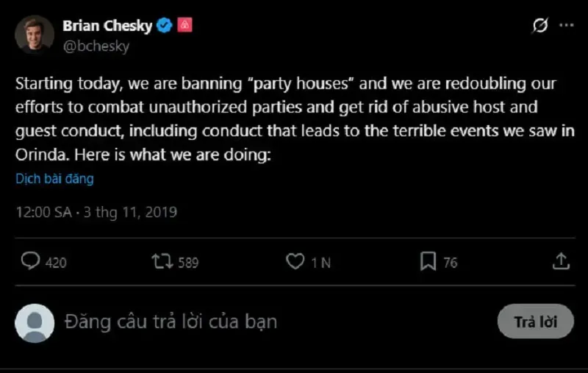Click the blue verified checkmark badge
588x373 pixels.
coord(165,26)
